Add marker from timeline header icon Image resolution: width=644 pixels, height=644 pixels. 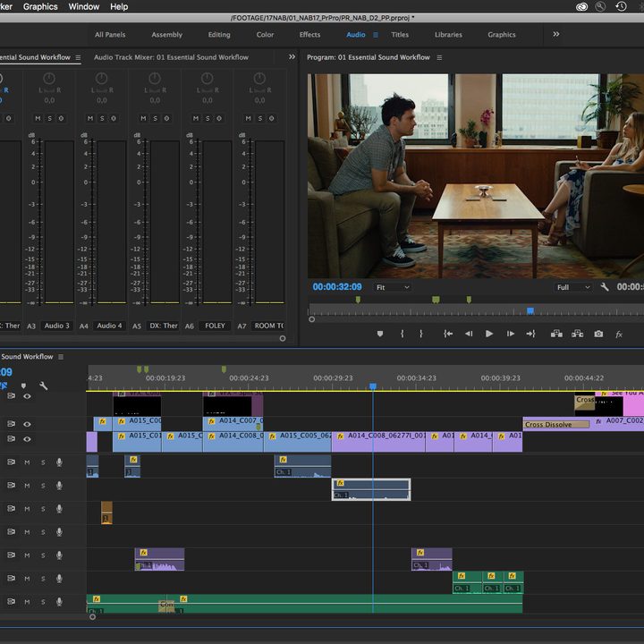(x=23, y=386)
